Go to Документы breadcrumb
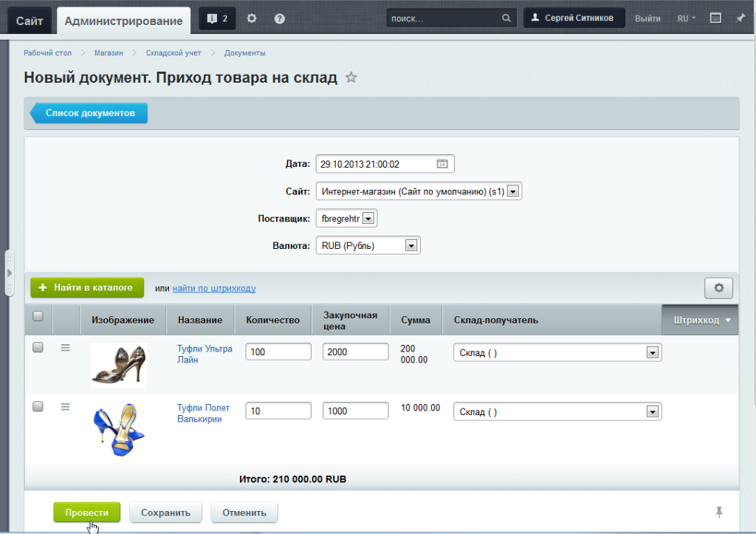 point(244,53)
